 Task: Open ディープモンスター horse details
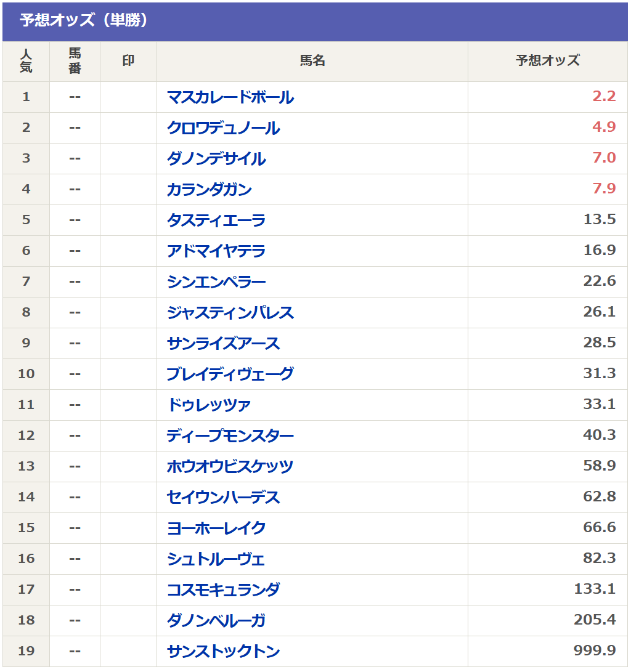230,436
